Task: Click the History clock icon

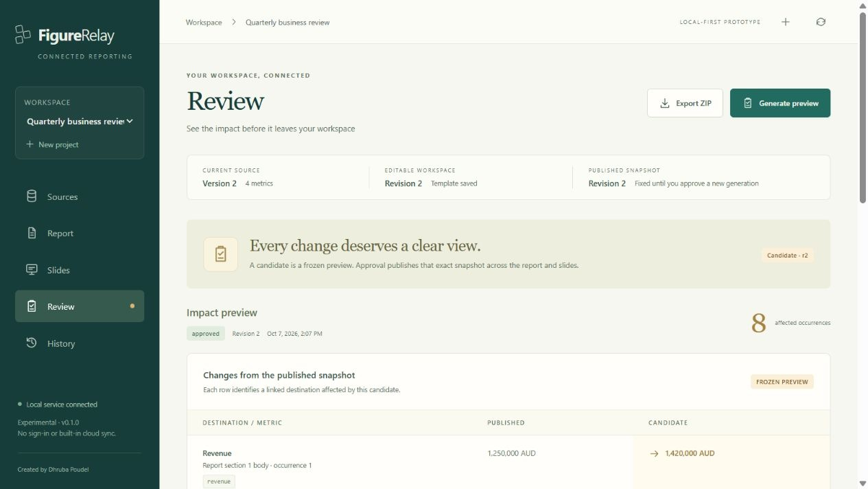Action: (32, 343)
